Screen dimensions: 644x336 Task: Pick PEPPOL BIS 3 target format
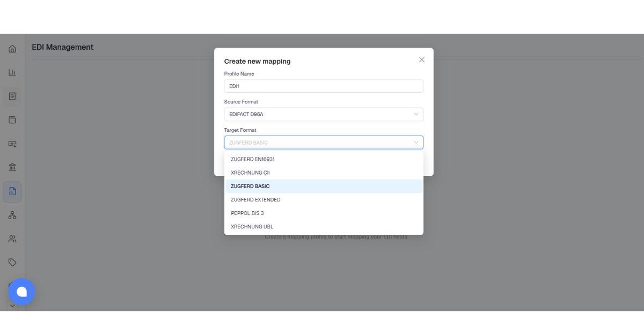324,213
